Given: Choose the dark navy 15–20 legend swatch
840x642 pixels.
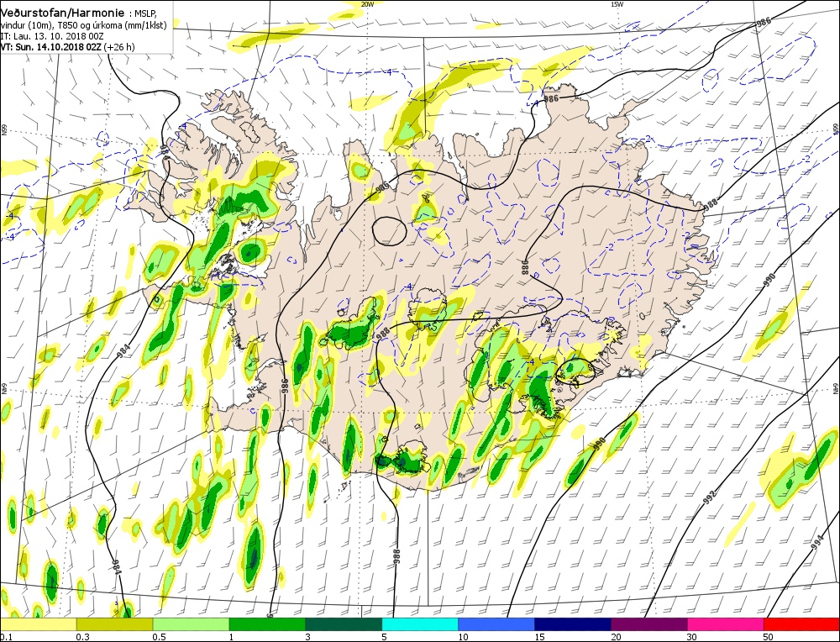Looking at the screenshot, I should click(573, 624).
